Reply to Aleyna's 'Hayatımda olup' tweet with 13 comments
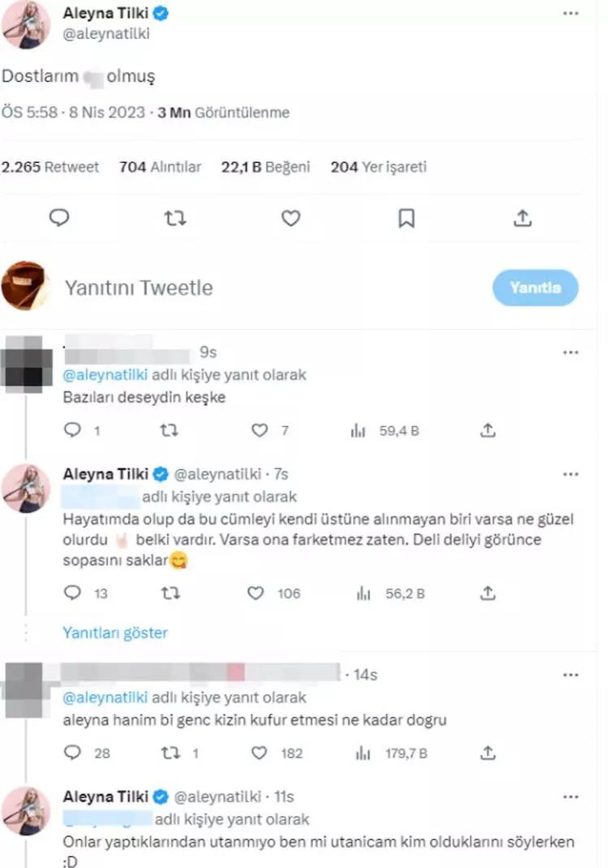This screenshot has height=868, width=608. 72,593
